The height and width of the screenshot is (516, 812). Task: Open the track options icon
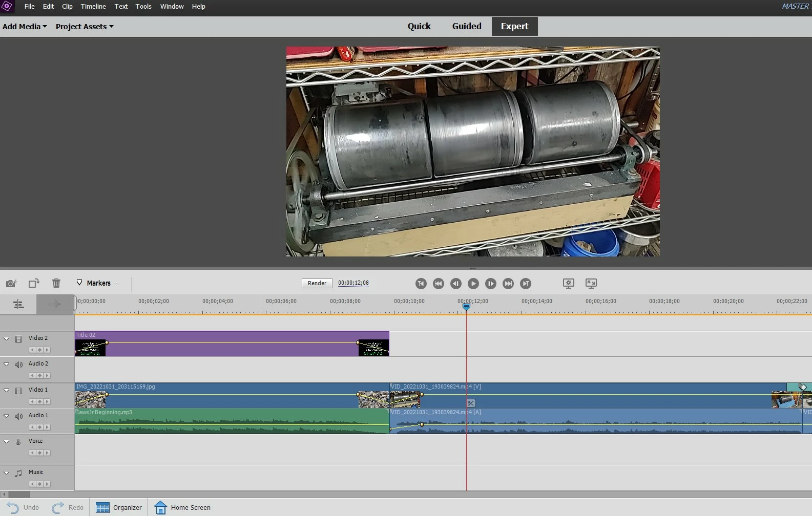[18, 305]
